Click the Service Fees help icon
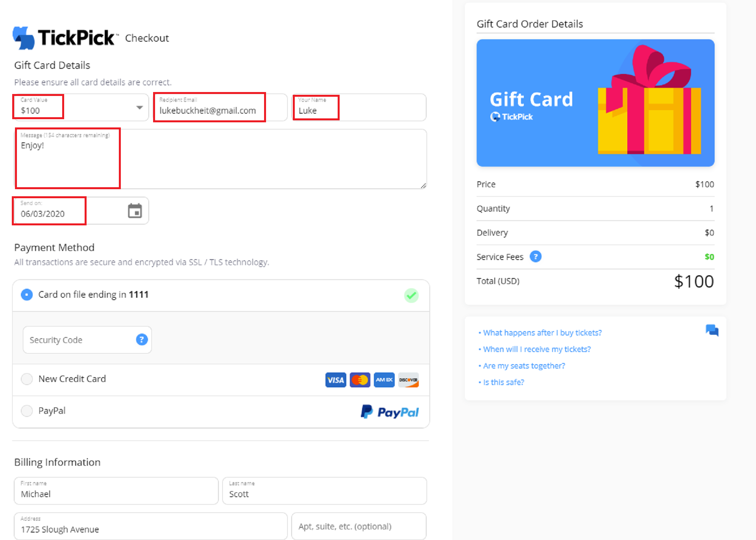 (535, 256)
